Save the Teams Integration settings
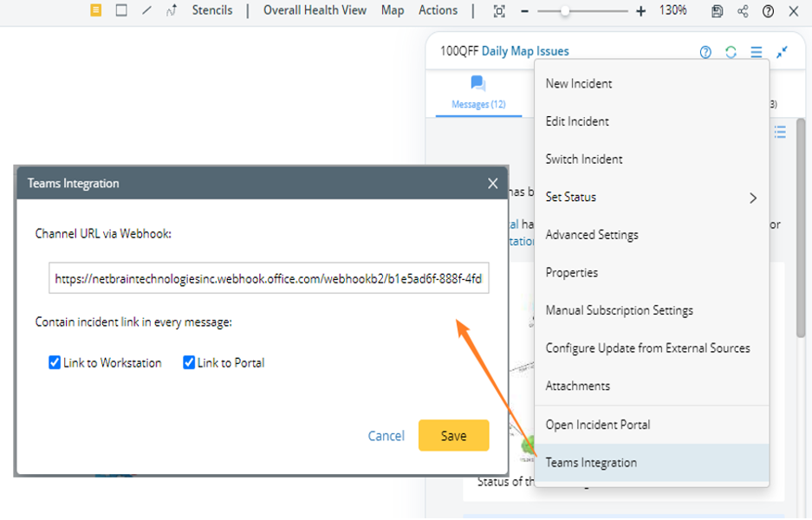The height and width of the screenshot is (520, 812). point(453,435)
